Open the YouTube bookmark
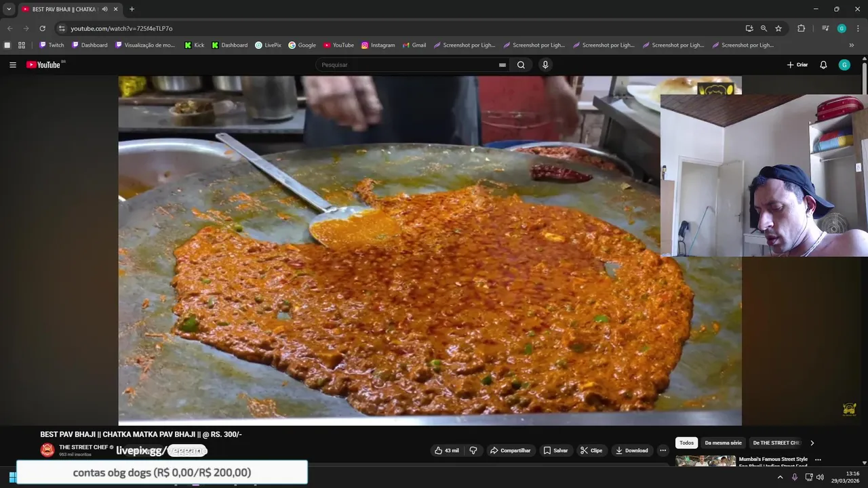The width and height of the screenshot is (868, 488). click(338, 45)
